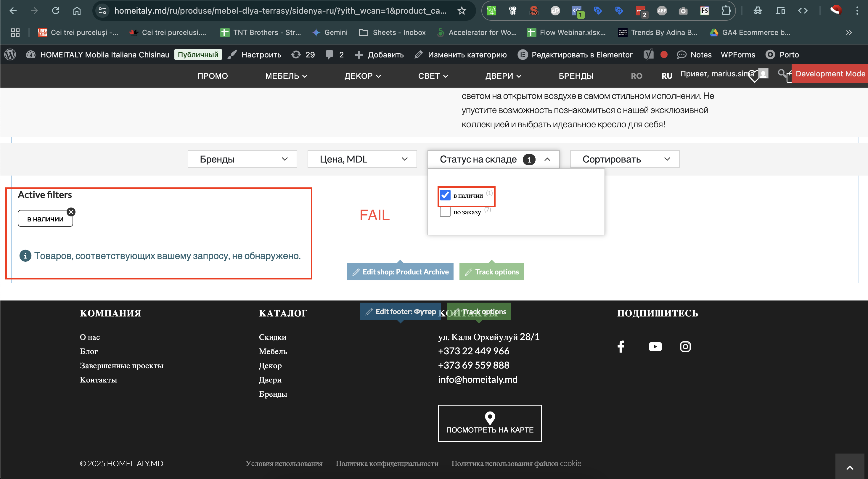Viewport: 868px width, 479px height.
Task: Remove the в наличии active filter
Action: pos(71,212)
